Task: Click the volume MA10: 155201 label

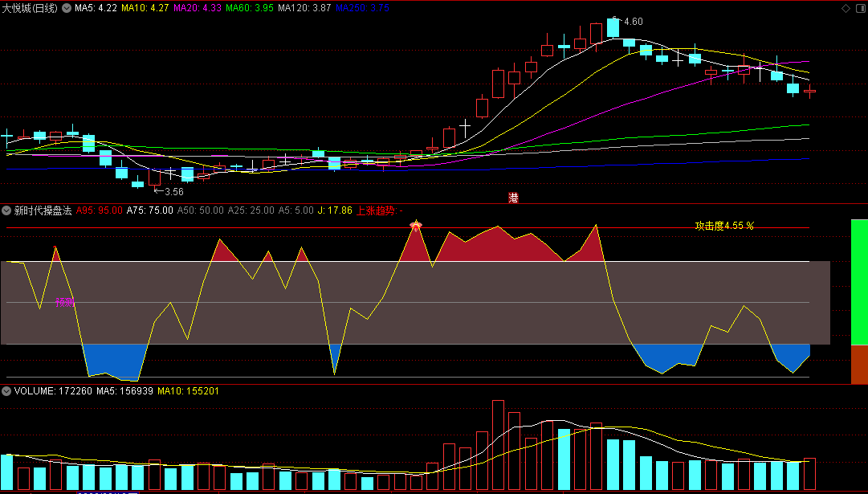Action: 189,391
